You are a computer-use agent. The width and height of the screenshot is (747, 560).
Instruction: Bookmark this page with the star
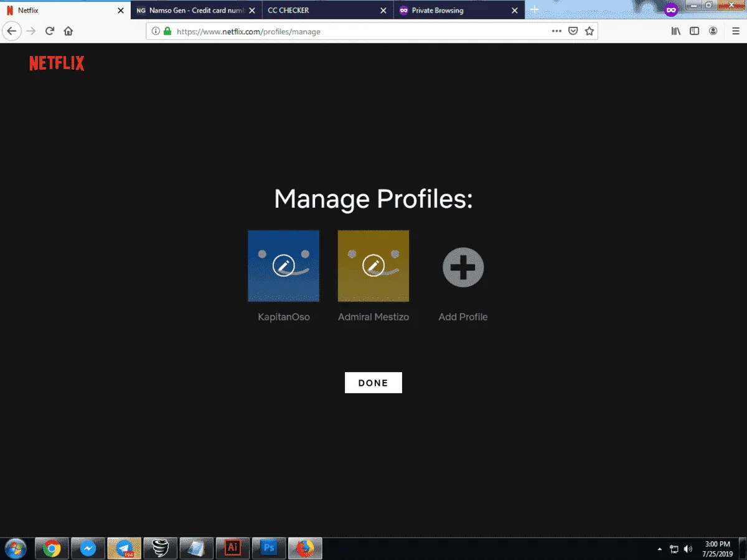(589, 31)
